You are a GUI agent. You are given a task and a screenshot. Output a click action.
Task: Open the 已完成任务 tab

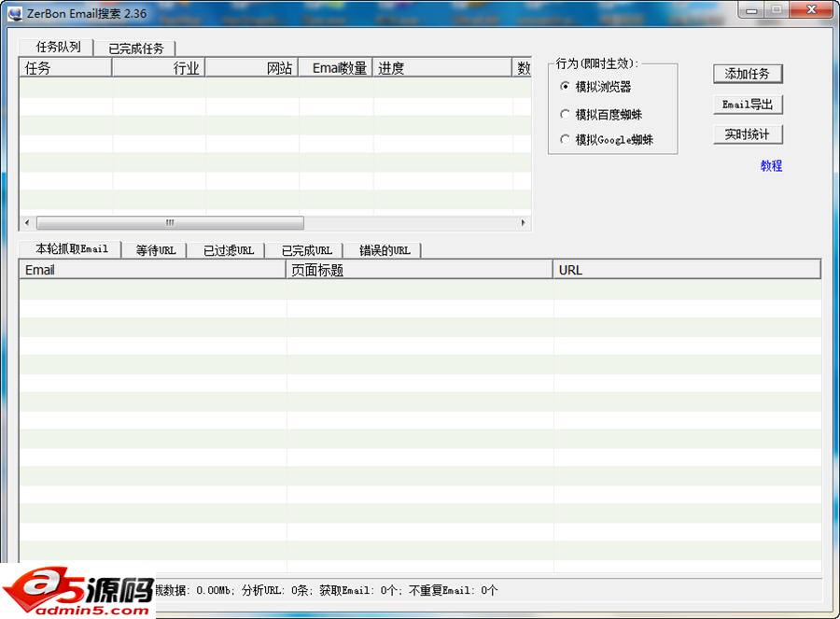tap(135, 49)
